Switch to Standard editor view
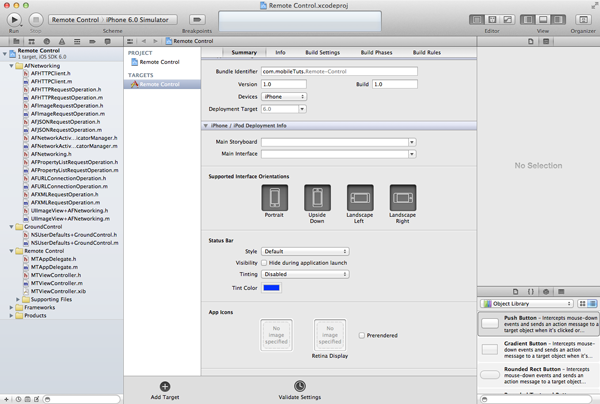The image size is (600, 404). [477, 20]
